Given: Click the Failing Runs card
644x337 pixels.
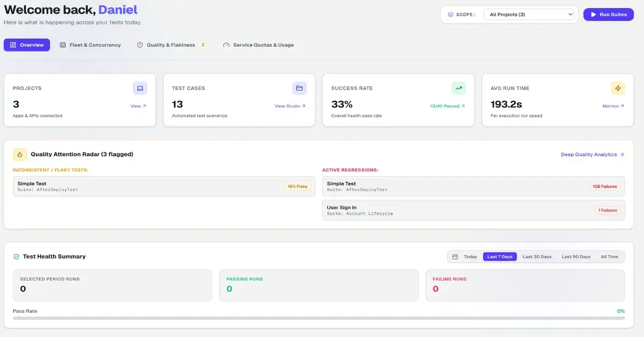Looking at the screenshot, I should click(525, 285).
